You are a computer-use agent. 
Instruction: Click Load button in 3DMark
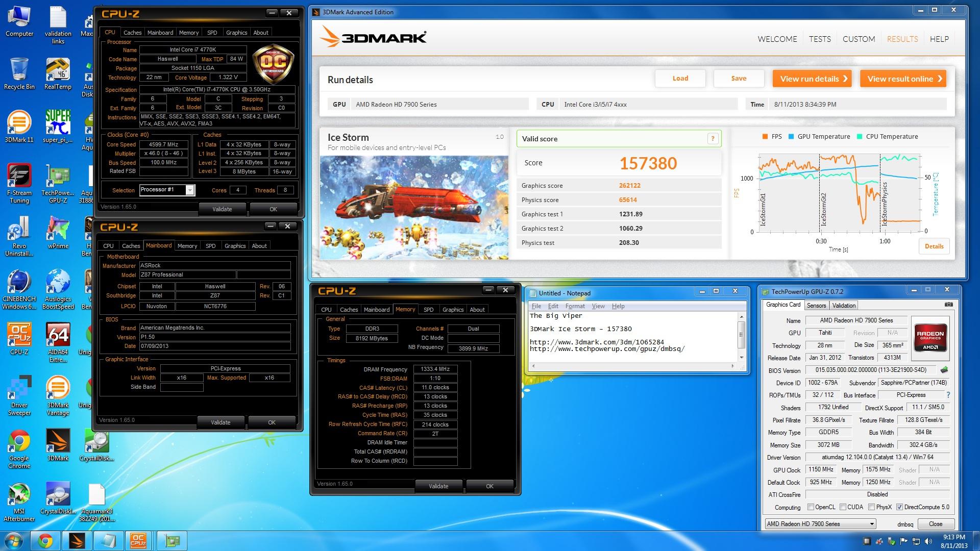pos(680,79)
